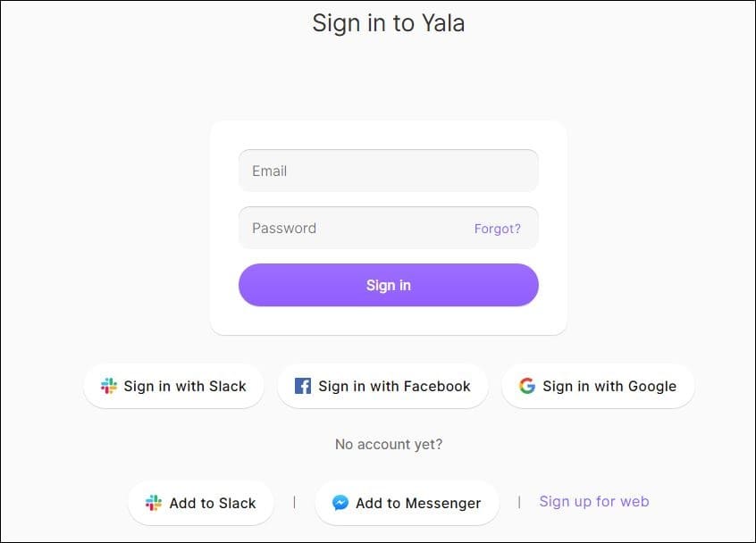Image resolution: width=756 pixels, height=543 pixels.
Task: Choose Sign in with Google
Action: pyautogui.click(x=598, y=386)
